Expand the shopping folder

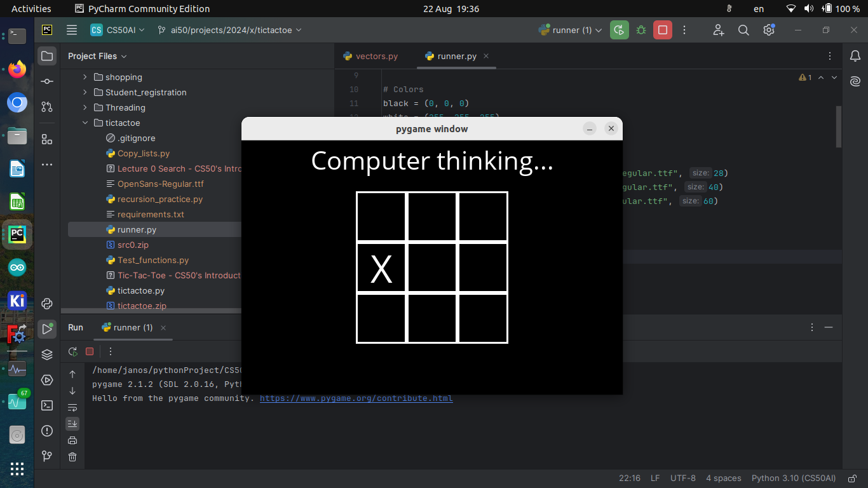85,77
